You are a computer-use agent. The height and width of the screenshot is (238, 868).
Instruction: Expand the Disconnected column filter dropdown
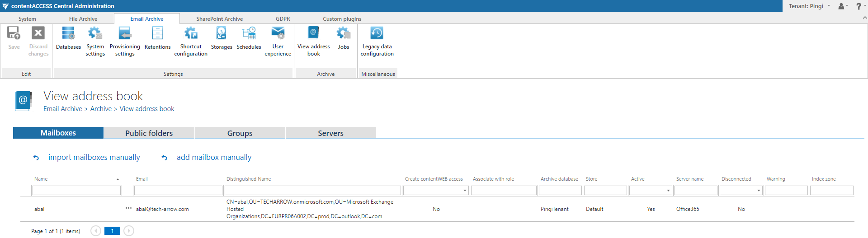click(x=758, y=191)
